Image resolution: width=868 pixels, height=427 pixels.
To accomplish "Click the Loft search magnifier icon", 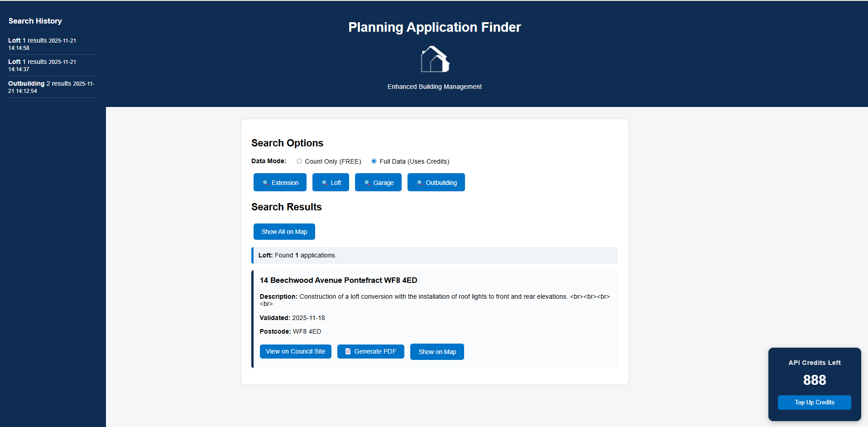I will (325, 183).
